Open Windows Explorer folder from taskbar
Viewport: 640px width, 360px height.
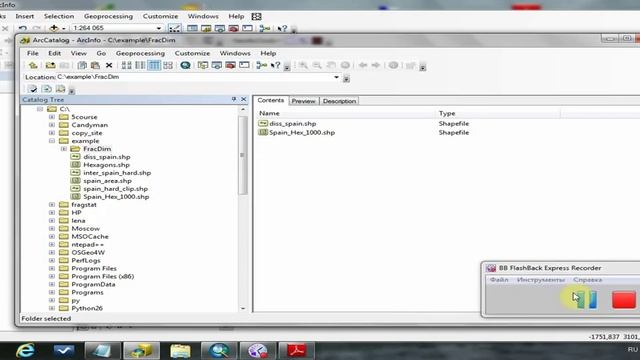180,351
